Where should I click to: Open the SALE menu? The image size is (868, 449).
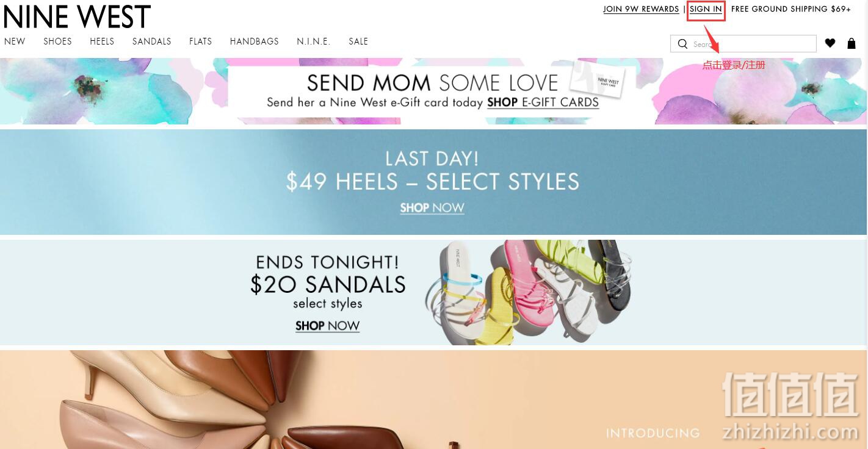tap(358, 41)
